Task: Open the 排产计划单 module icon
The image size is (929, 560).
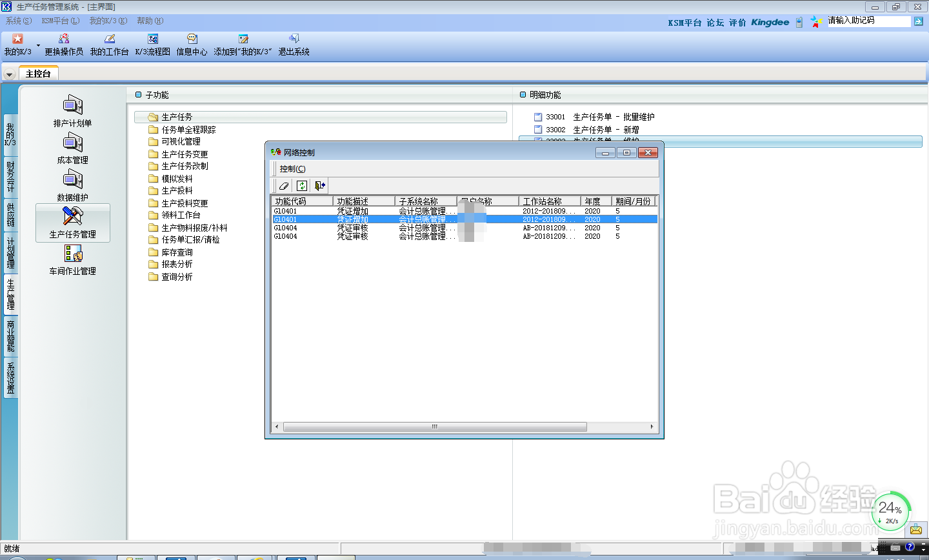Action: pyautogui.click(x=72, y=112)
